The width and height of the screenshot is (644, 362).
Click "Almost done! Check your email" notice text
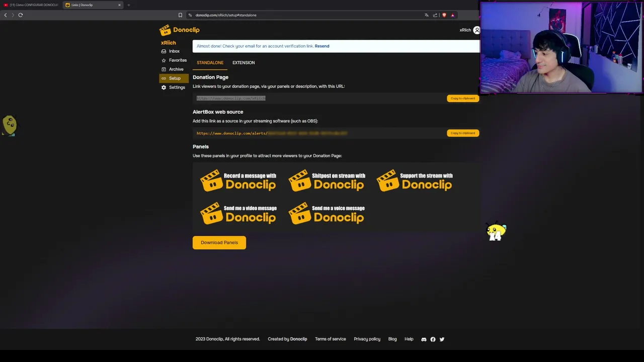point(255,46)
